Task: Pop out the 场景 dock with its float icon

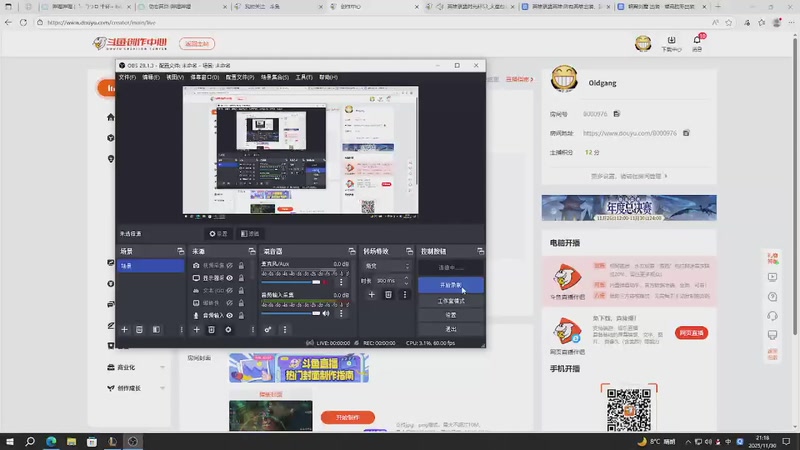Action: [181, 251]
